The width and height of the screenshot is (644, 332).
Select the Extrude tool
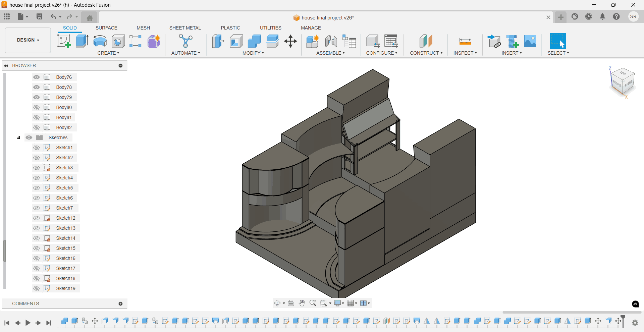point(82,41)
